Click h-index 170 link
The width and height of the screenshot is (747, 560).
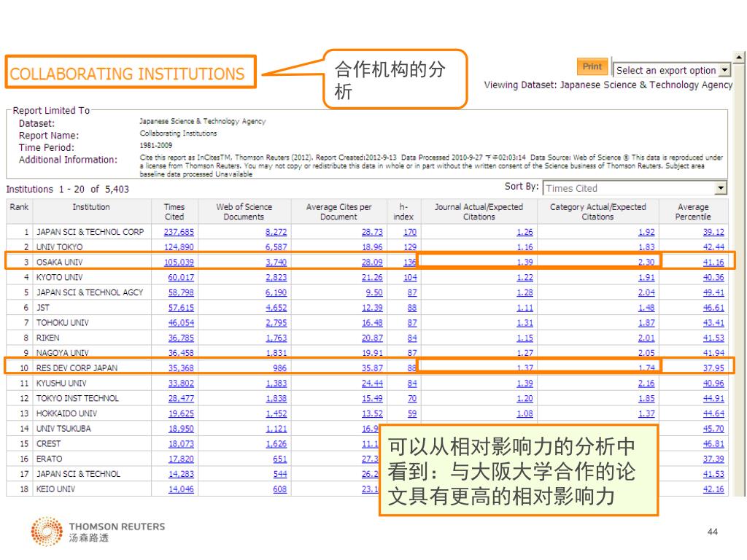(x=410, y=232)
